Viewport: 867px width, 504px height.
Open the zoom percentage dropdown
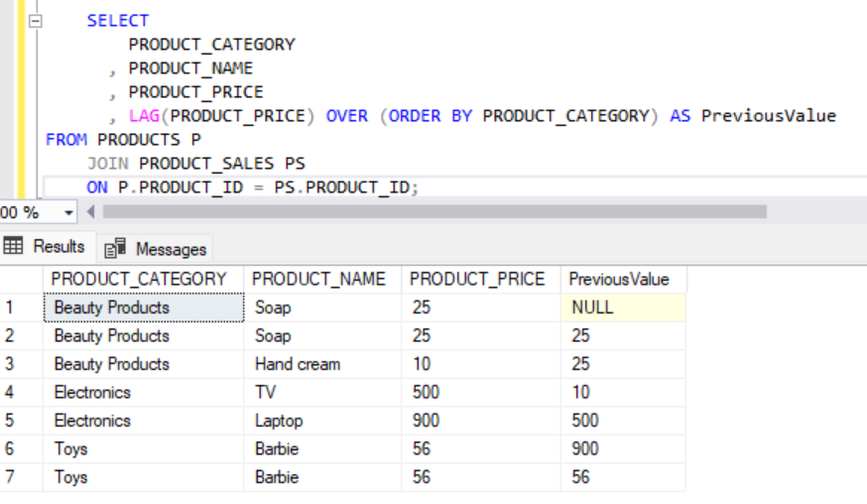coord(67,212)
